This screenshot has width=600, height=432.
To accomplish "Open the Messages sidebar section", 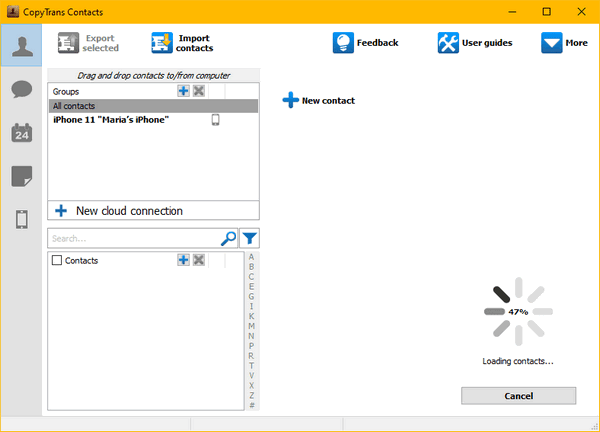I will (21, 89).
